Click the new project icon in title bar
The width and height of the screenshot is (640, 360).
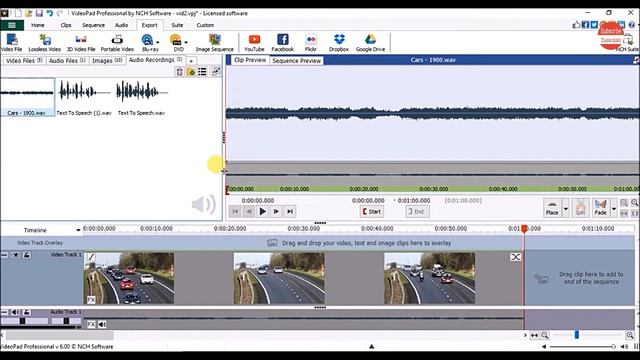click(18, 13)
